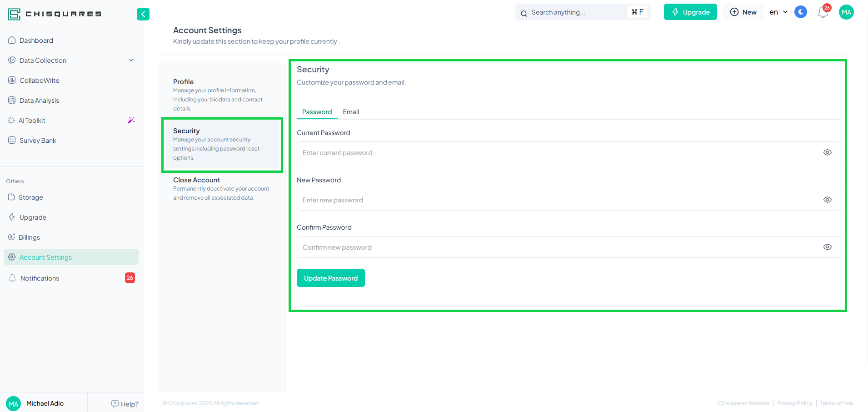Click the green Upgrade button in top bar
The image size is (868, 412).
point(690,12)
